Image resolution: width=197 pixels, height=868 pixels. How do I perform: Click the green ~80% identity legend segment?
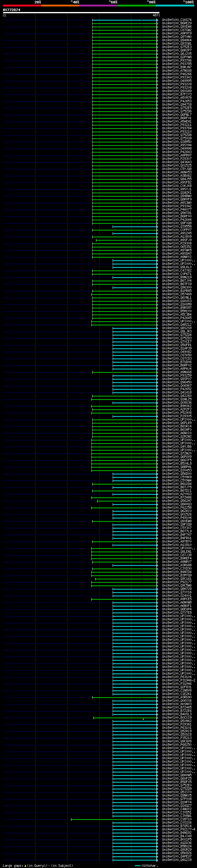137,6
